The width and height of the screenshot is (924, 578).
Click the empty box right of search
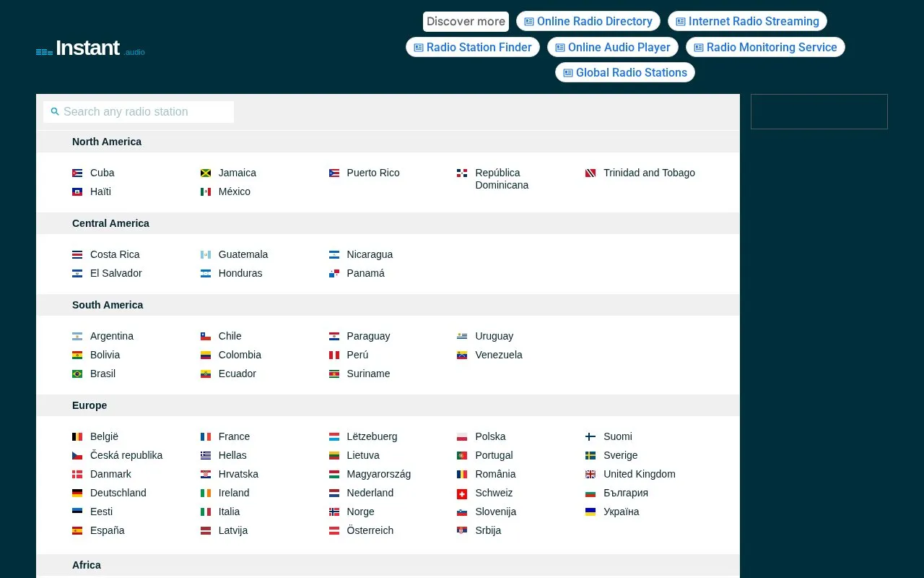pyautogui.click(x=819, y=112)
